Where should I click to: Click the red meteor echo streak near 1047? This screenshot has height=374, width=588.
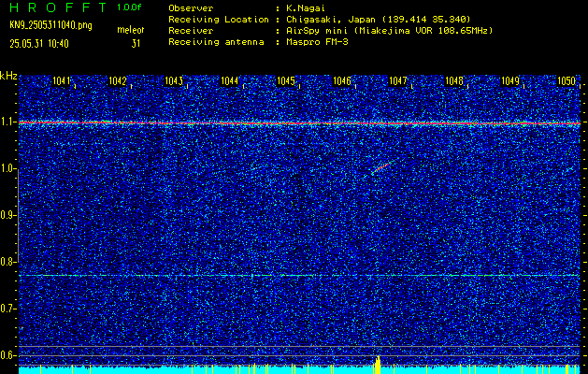381,167
